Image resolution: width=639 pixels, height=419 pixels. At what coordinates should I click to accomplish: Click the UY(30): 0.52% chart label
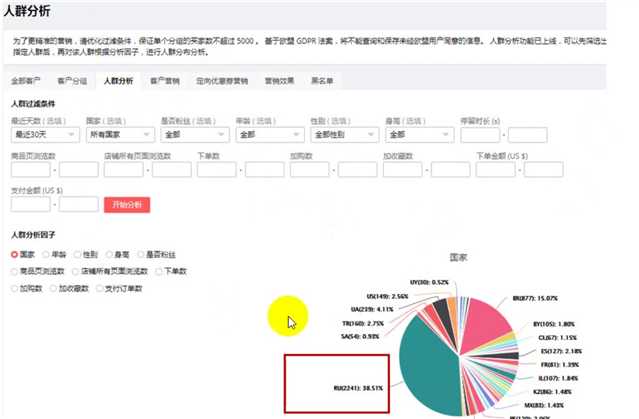(x=429, y=282)
